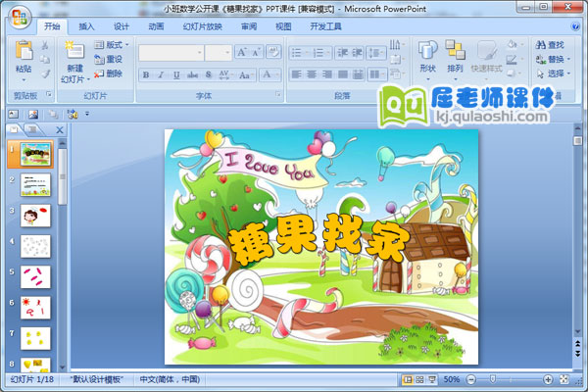This screenshot has height=392, width=588.
Task: Switch to the 动画 tab
Action: pos(156,26)
